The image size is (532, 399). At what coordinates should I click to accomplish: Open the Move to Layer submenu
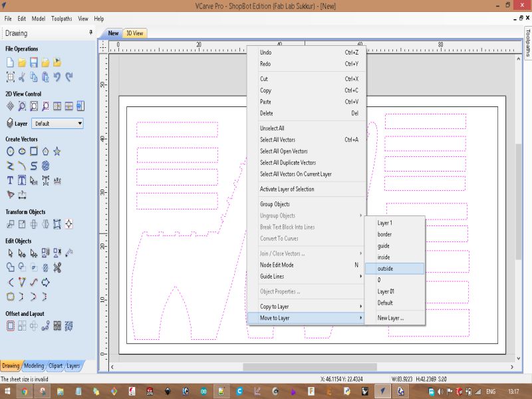click(x=306, y=318)
